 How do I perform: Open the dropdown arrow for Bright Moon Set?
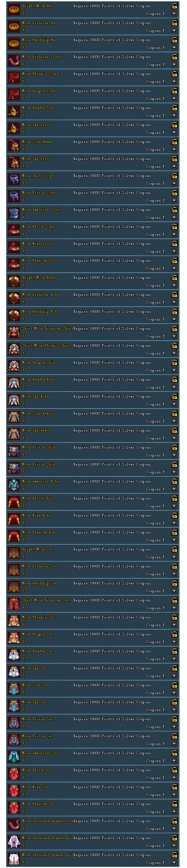pyautogui.click(x=174, y=557)
